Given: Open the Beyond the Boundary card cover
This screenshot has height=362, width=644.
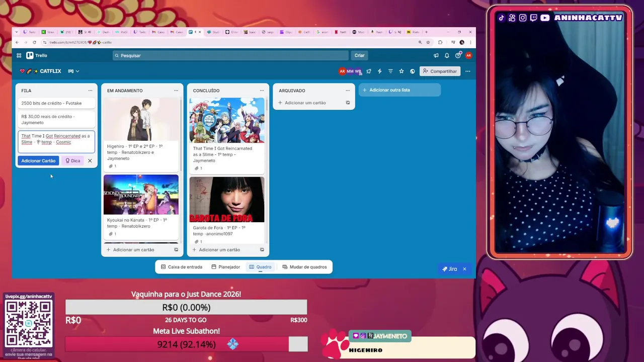Looking at the screenshot, I should [141, 195].
